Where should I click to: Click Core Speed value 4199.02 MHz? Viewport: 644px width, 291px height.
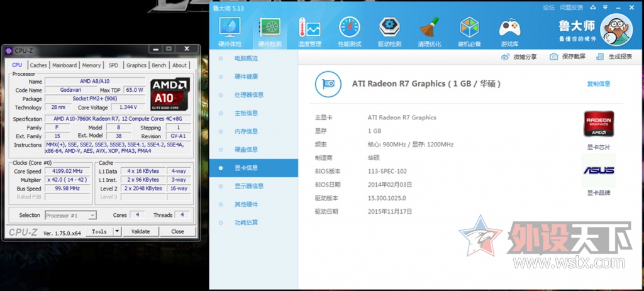coord(67,171)
